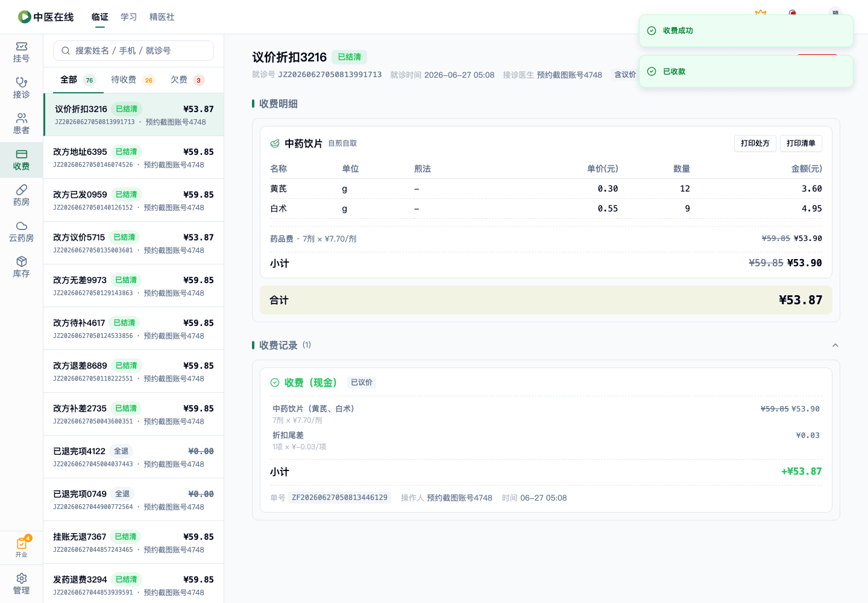Image resolution: width=868 pixels, height=603 pixels.
Task: Click the 收费成功 toast notification
Action: pos(746,31)
